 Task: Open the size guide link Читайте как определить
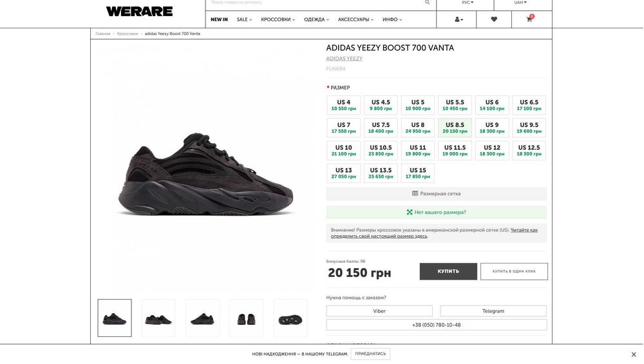click(x=434, y=233)
